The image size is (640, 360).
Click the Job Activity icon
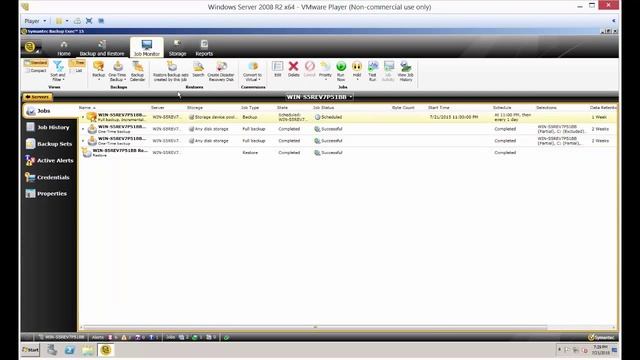pos(388,71)
